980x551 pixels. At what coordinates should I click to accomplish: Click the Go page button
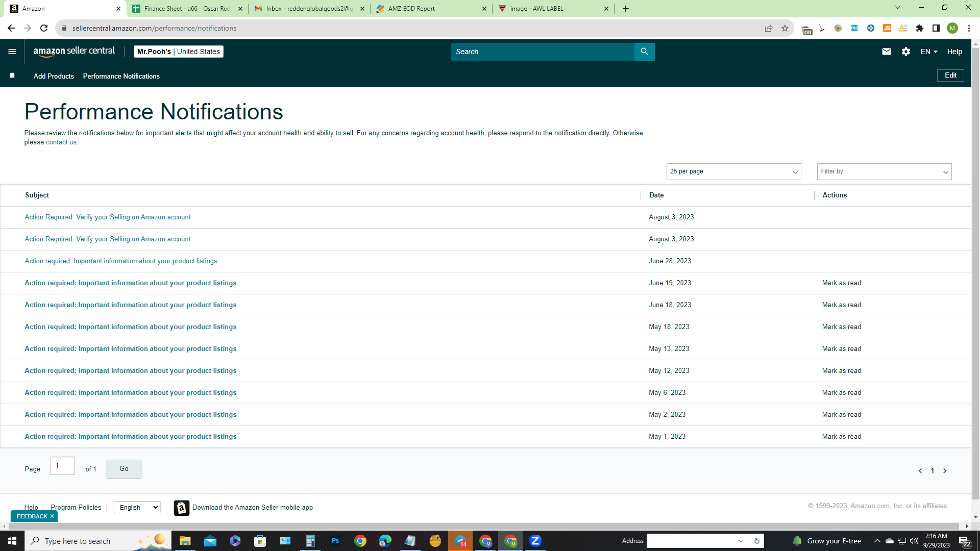pos(124,469)
